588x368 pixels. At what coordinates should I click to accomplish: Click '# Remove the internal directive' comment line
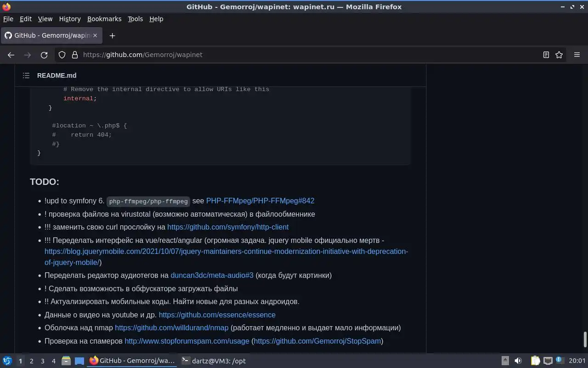(166, 89)
